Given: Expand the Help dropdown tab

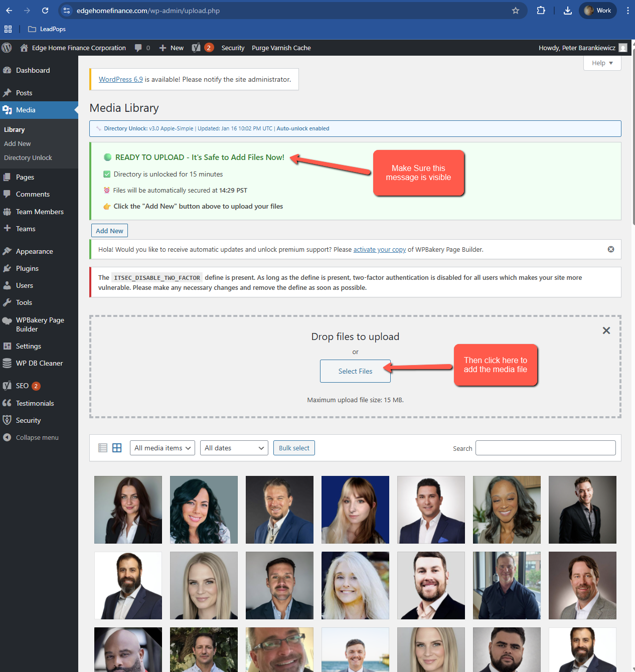Looking at the screenshot, I should [602, 63].
